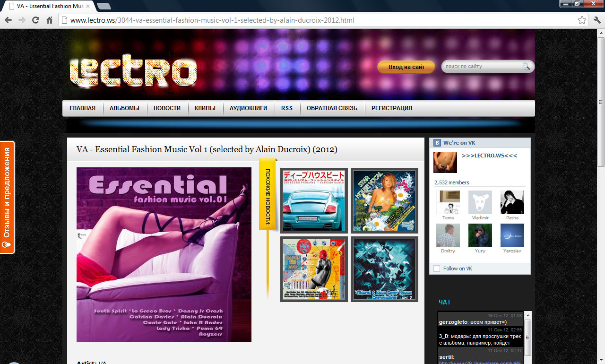This screenshot has height=364, width=605.
Task: Open the Отзывы и предложения side tab
Action: coord(7,197)
